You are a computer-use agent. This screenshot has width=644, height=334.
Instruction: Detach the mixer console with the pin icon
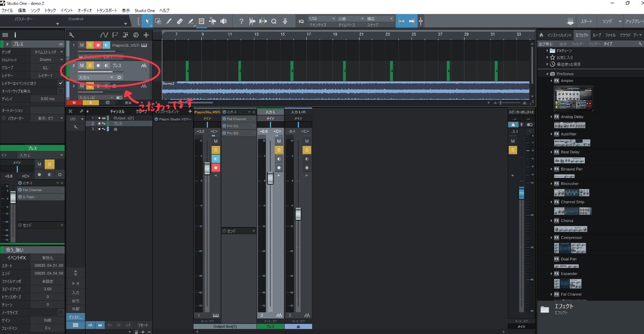pyautogui.click(x=81, y=111)
